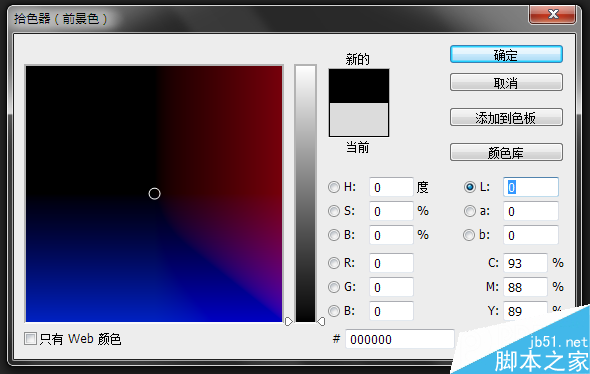Click the RGB B value input field
590x374 pixels.
pos(391,311)
